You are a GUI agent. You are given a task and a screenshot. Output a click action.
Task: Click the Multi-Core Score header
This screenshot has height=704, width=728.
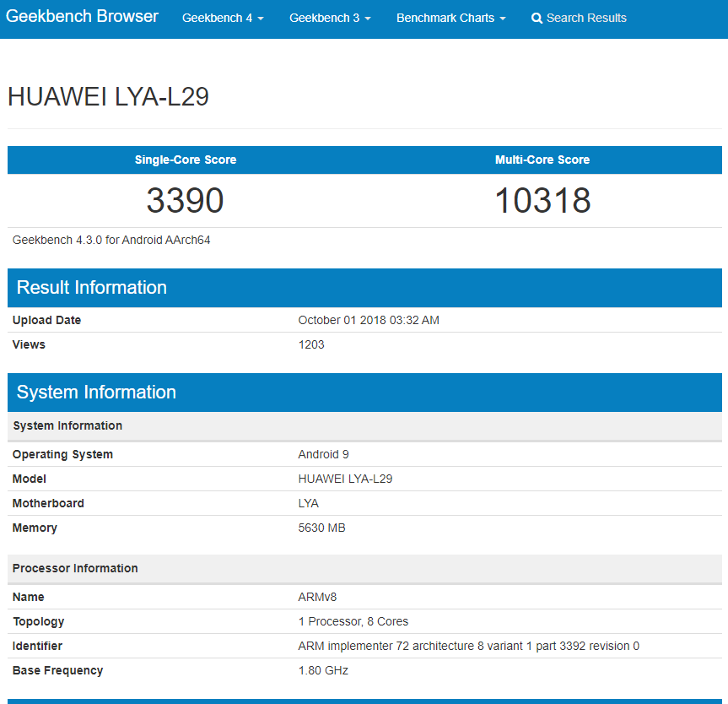[542, 160]
